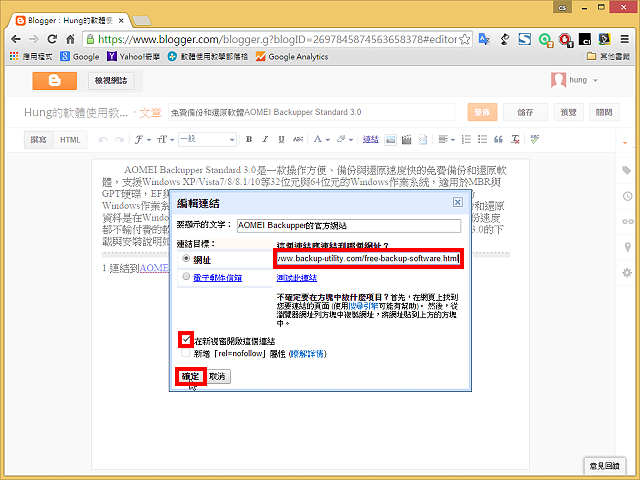Open labels tag icon in sidebar
Viewport: 641px width, 481px height.
(627, 170)
